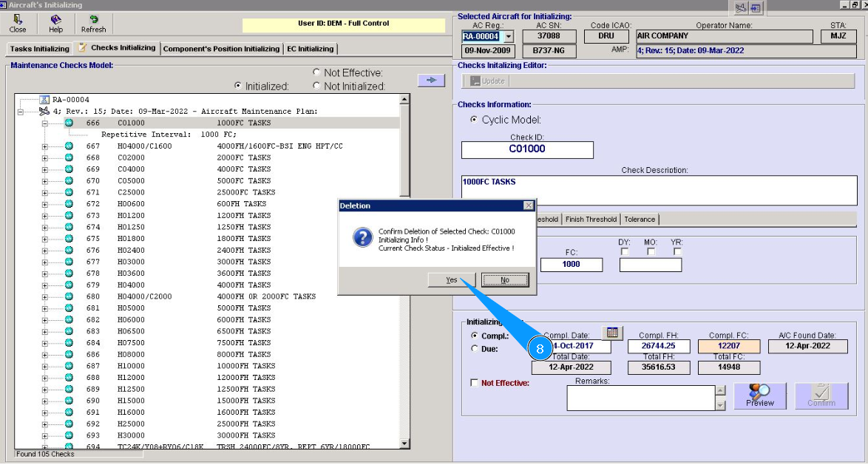Open the EC Initializing tab
Image resolution: width=868 pixels, height=465 pixels.
pyautogui.click(x=310, y=49)
